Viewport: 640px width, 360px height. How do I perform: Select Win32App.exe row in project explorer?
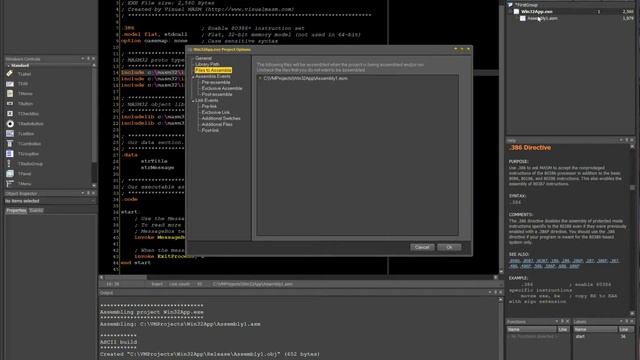pos(571,11)
